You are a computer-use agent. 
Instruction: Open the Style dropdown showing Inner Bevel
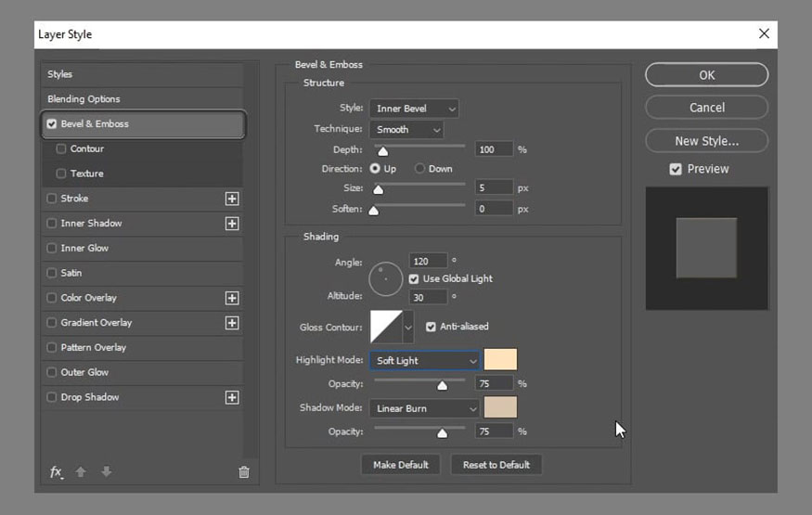click(414, 109)
